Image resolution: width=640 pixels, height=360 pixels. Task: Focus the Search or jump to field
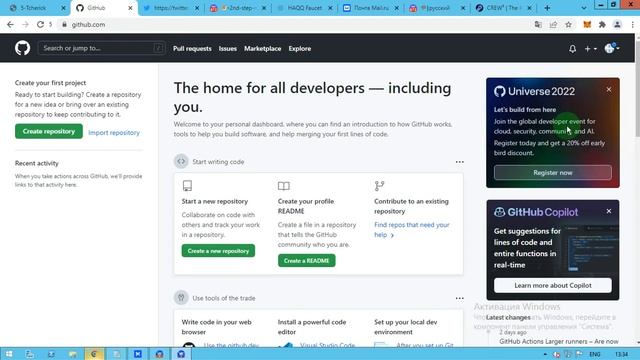[101, 48]
